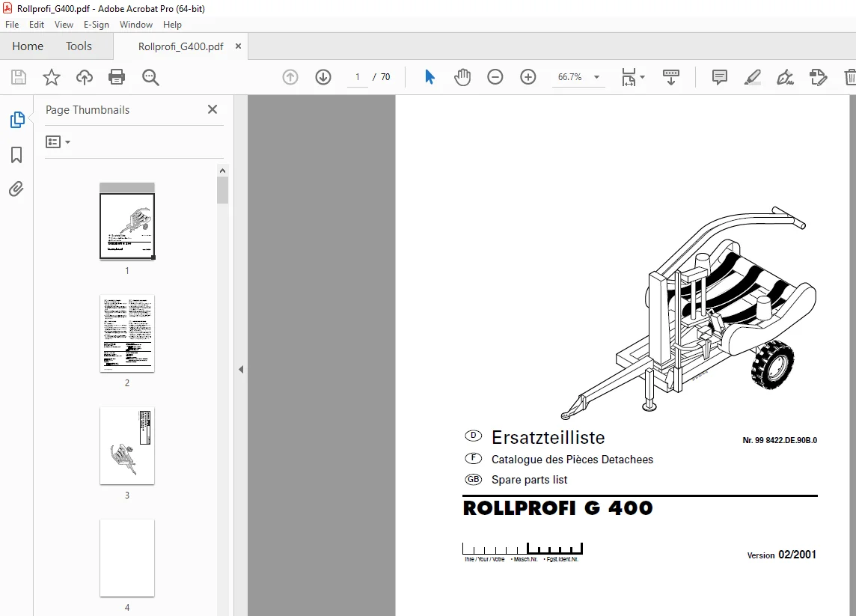Click the current page number field
The image size is (856, 616).
358,77
